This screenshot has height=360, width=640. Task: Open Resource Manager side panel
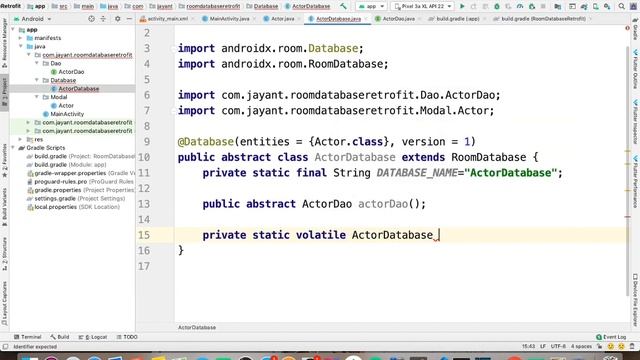(x=4, y=43)
